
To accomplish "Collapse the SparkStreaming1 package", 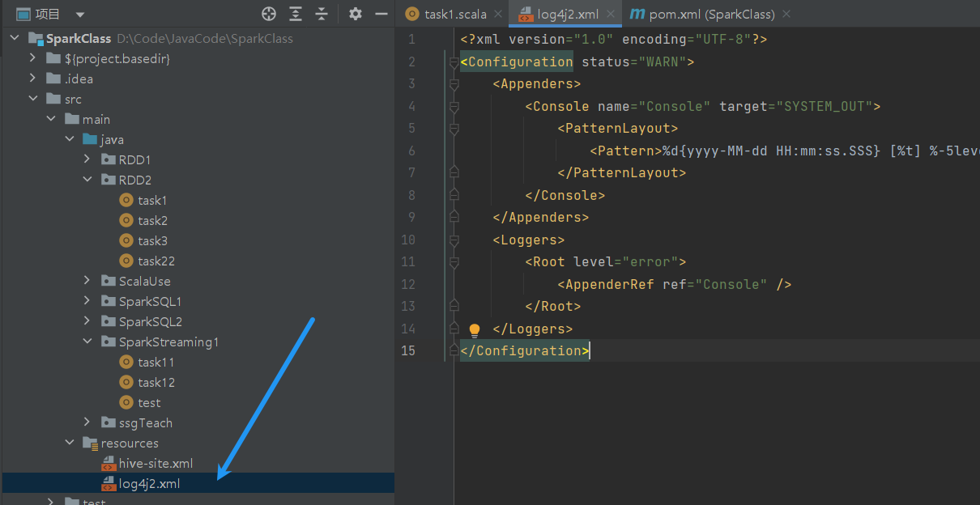I will pos(87,342).
